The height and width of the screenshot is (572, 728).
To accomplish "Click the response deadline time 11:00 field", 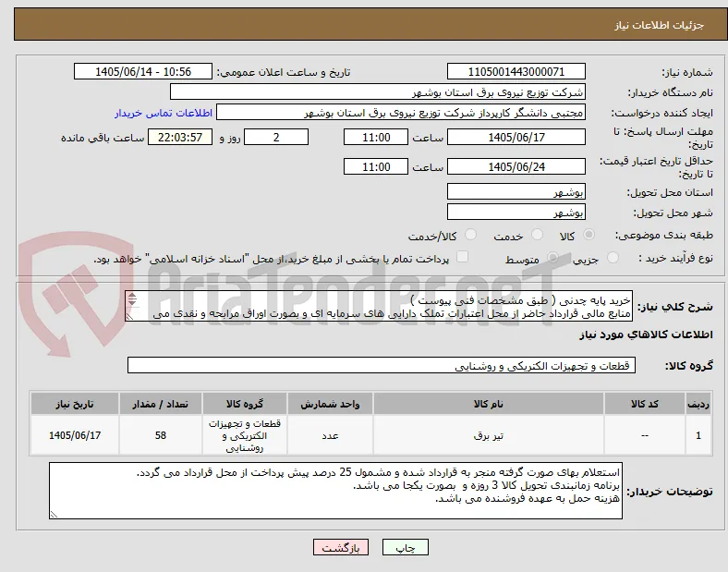I will [376, 138].
